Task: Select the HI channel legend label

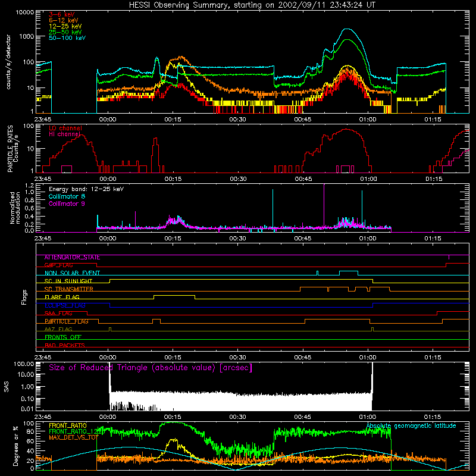Action: point(64,134)
